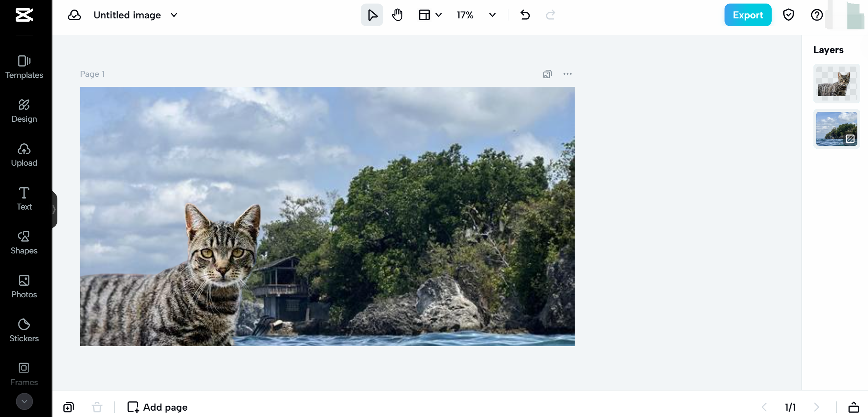Open the Shapes sidebar panel
Viewport: 868px width, 417px height.
point(24,242)
